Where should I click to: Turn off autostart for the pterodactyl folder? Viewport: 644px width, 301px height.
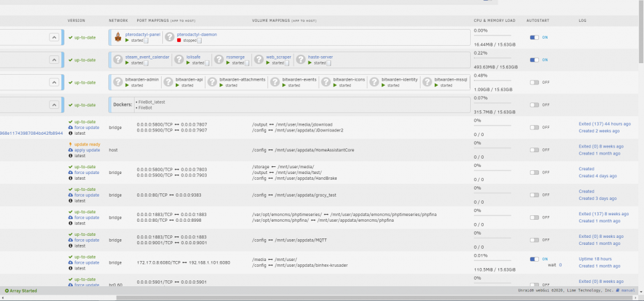(535, 37)
